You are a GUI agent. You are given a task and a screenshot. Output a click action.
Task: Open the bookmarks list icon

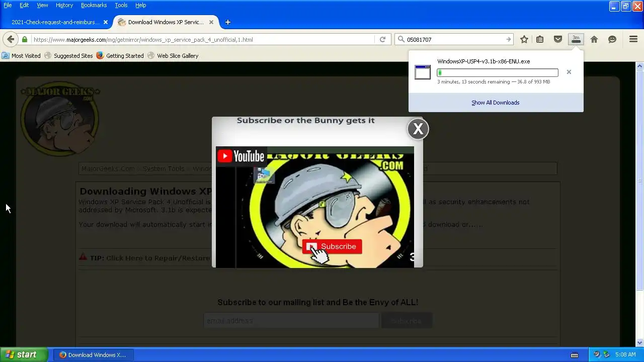pyautogui.click(x=540, y=39)
